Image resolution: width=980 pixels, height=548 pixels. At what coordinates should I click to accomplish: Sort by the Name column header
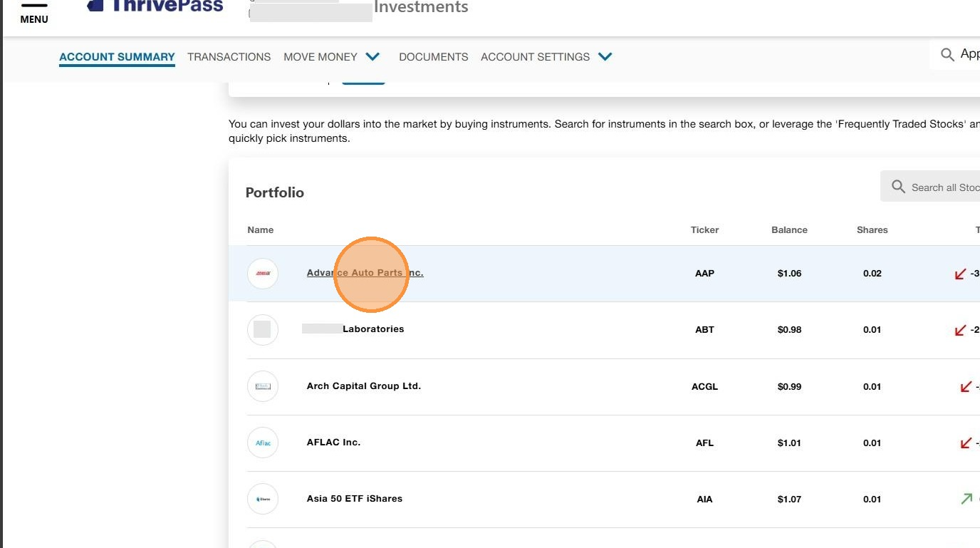(x=261, y=230)
